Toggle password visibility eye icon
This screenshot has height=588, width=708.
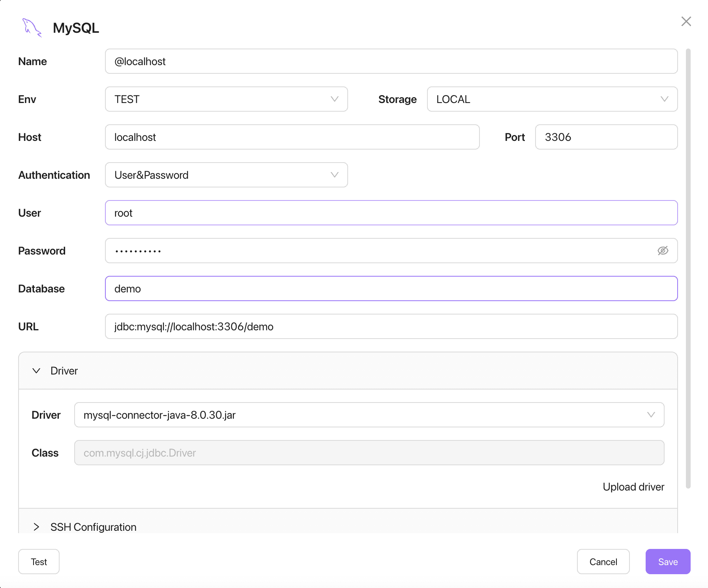(663, 251)
